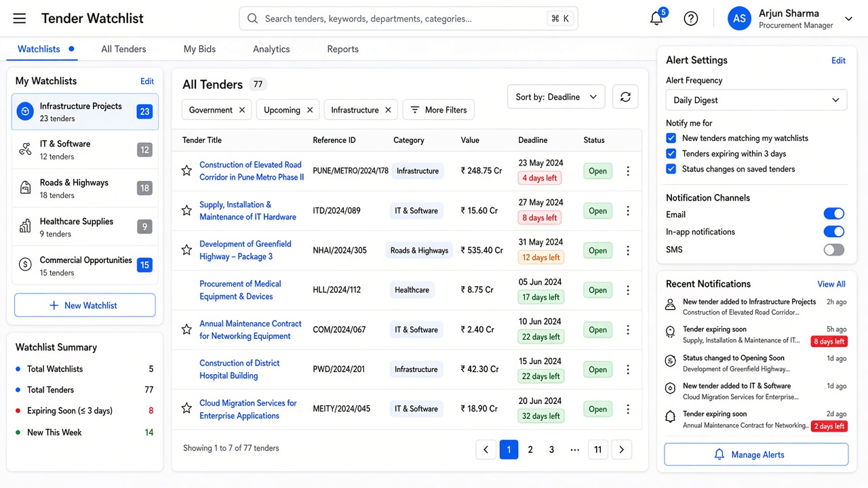868x488 pixels.
Task: Select the IT & Software watchlist
Action: (x=85, y=150)
